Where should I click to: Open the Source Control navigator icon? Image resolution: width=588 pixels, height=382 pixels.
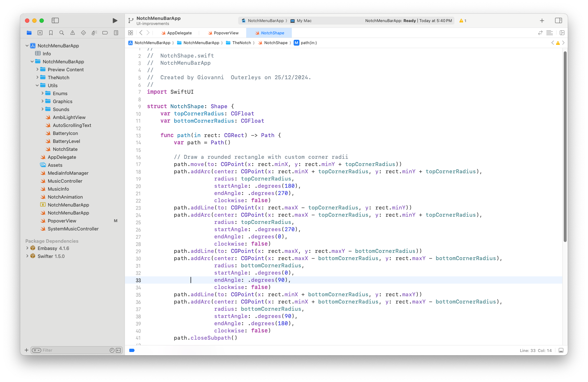coord(40,33)
